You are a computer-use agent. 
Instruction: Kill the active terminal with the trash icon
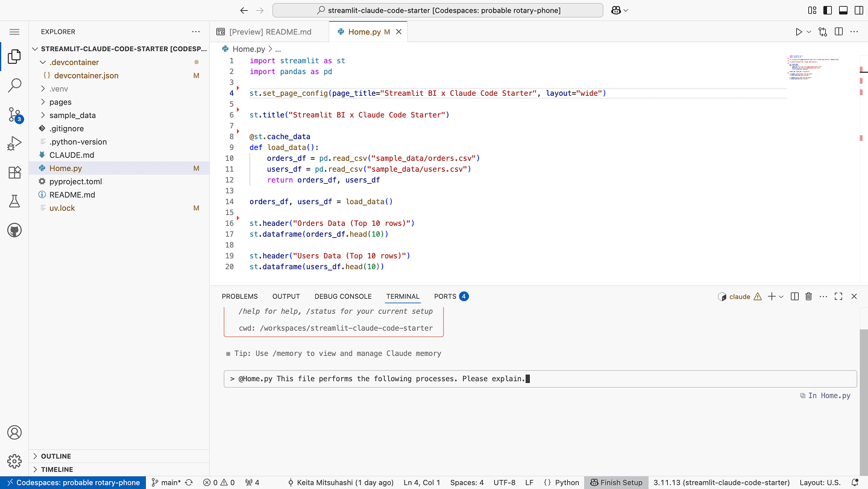pyautogui.click(x=808, y=296)
